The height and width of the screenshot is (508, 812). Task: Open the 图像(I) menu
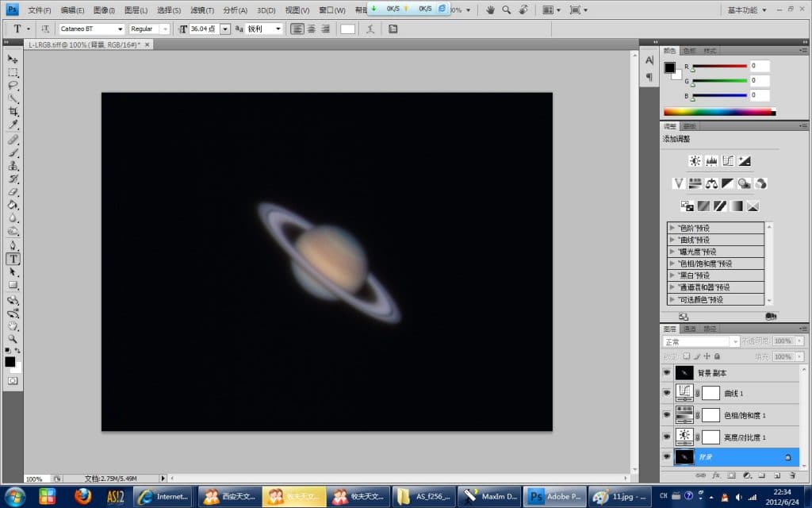[x=104, y=10]
